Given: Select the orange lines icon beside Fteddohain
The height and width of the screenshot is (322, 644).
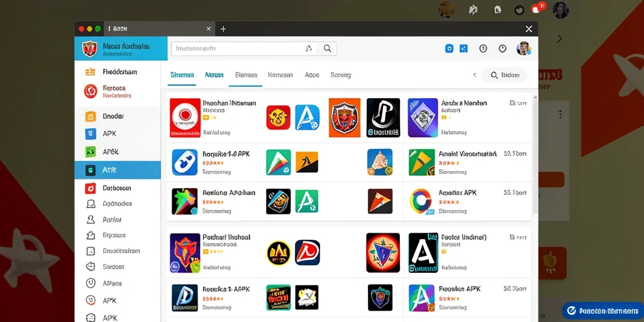Looking at the screenshot, I should click(x=90, y=72).
